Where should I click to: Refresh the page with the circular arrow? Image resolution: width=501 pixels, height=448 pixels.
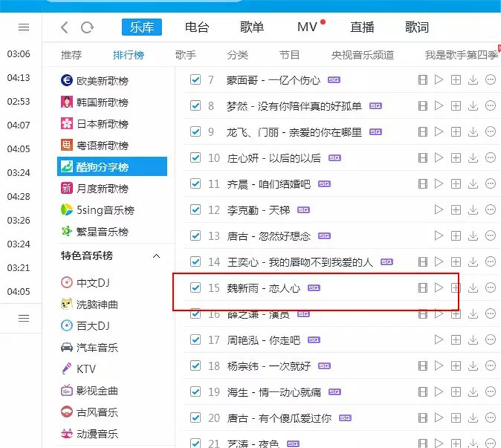click(87, 28)
